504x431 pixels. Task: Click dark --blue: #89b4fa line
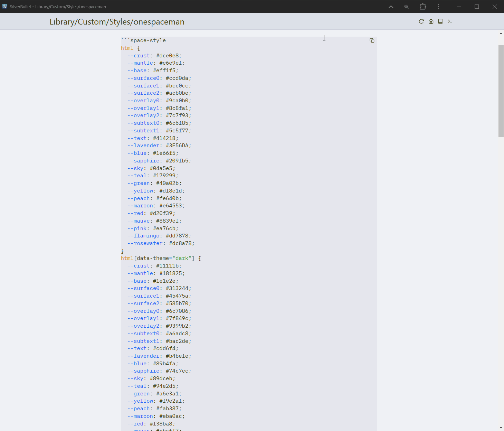point(153,364)
